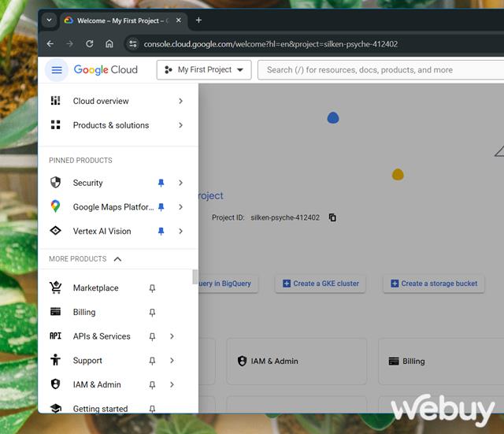Toggle the hamburger navigation menu

[57, 70]
